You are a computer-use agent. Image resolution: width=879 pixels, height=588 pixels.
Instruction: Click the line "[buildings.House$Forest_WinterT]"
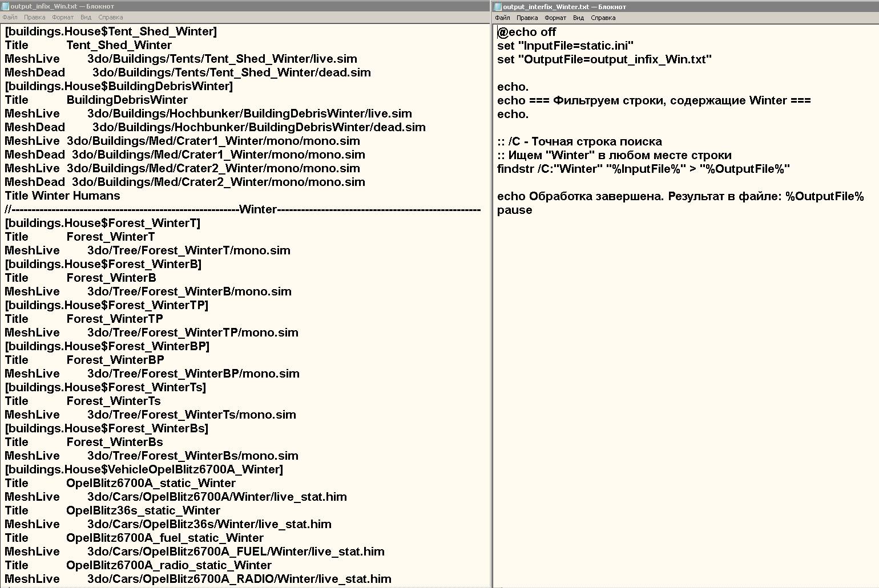(x=103, y=223)
